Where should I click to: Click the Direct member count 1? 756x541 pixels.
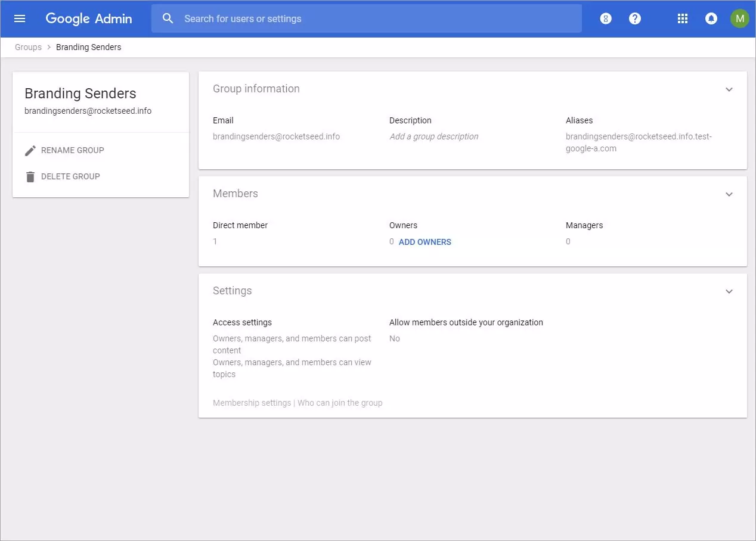pyautogui.click(x=215, y=241)
